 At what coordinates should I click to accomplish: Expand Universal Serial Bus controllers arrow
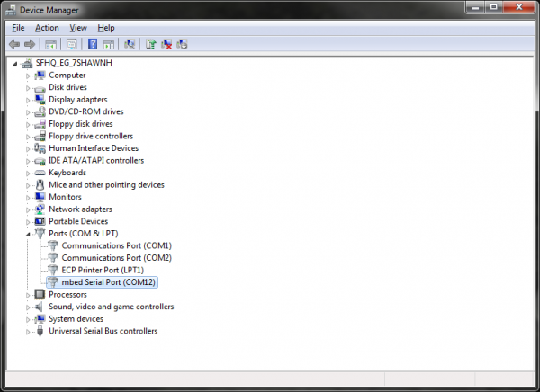coord(28,332)
